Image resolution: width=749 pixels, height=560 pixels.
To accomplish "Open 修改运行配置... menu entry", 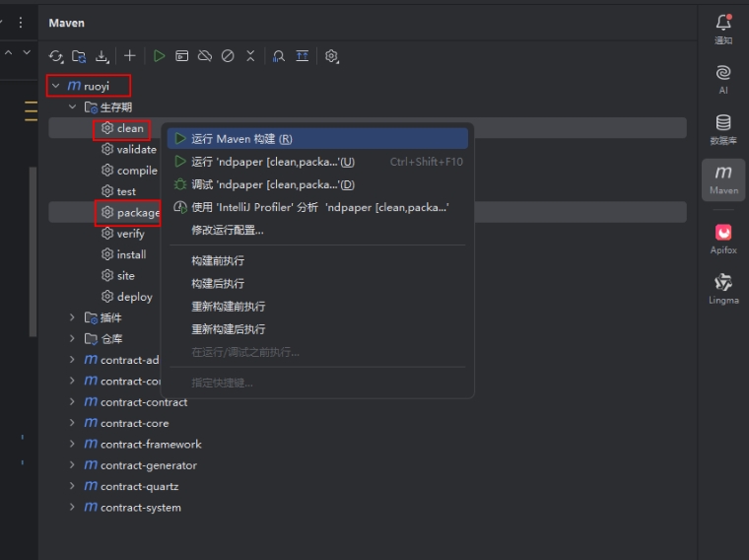I will point(317,231).
